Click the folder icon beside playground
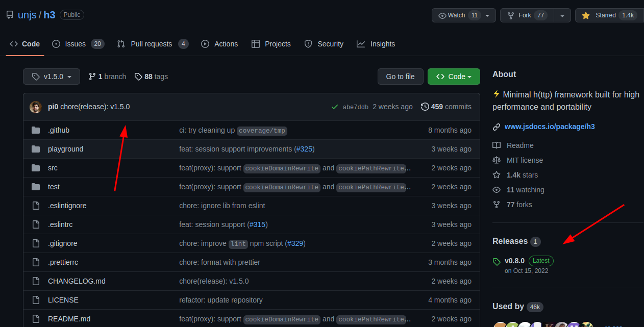 click(x=36, y=149)
